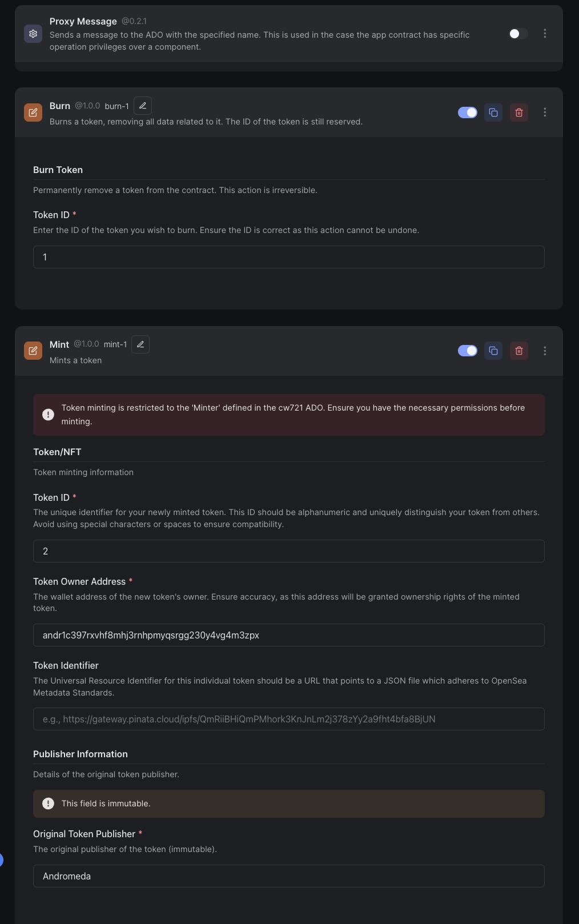
Task: Click the Burn panel edit icon
Action: (x=33, y=113)
